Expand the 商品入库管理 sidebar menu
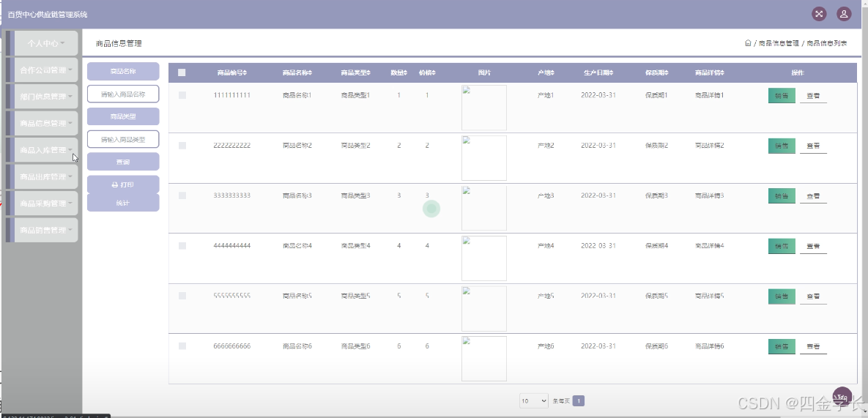The width and height of the screenshot is (868, 418). click(42, 150)
